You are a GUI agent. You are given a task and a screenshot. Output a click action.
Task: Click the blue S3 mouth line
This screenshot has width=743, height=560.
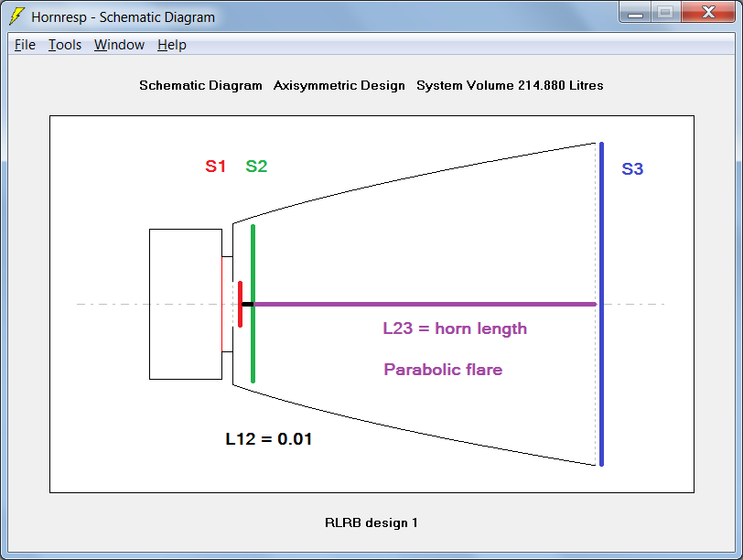(x=601, y=304)
